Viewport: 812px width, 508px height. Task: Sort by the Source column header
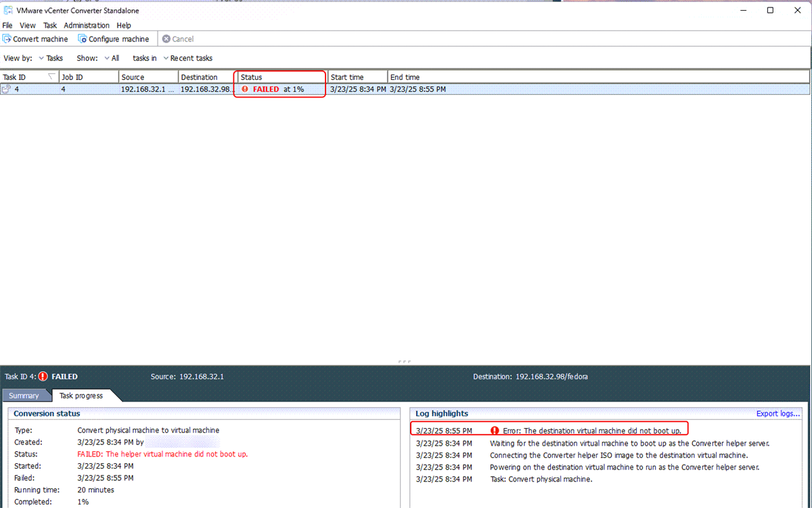(x=149, y=77)
